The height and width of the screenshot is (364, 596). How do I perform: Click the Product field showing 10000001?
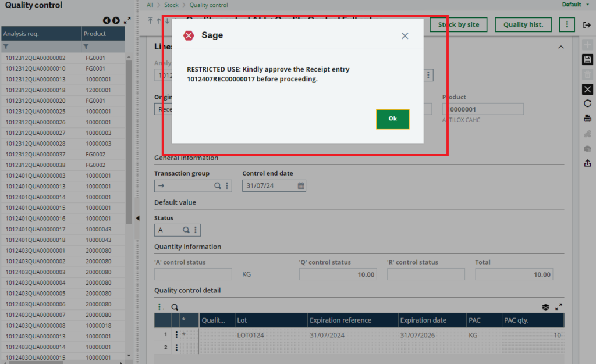[483, 109]
